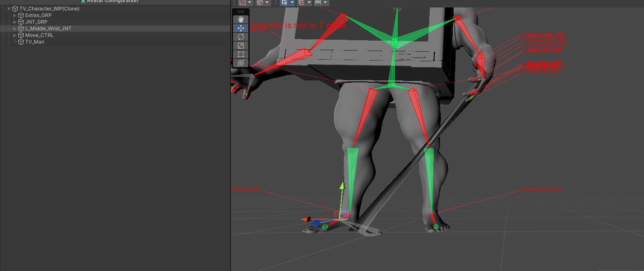Expand the Extras_GRP tree node
This screenshot has width=644, height=271.
click(15, 15)
